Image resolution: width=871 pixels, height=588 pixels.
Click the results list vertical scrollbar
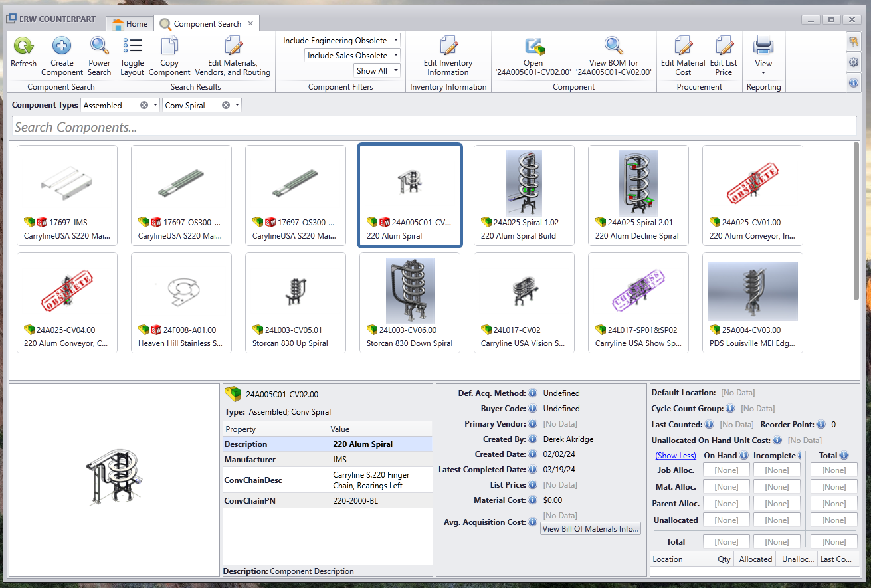point(856,219)
